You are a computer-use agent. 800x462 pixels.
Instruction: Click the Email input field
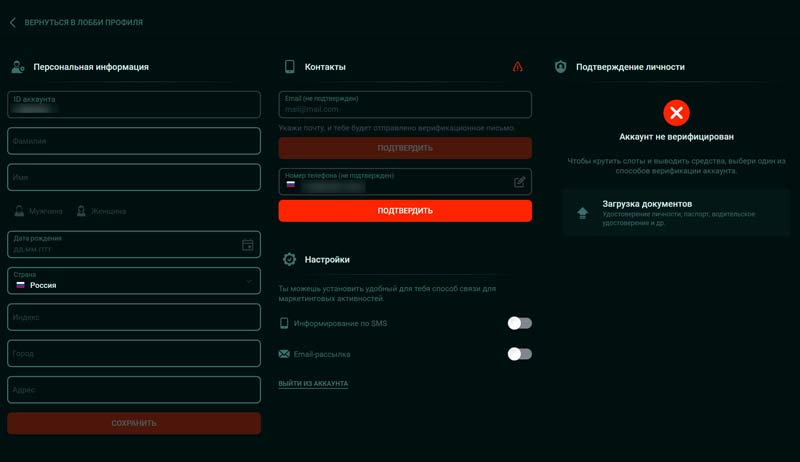click(405, 104)
